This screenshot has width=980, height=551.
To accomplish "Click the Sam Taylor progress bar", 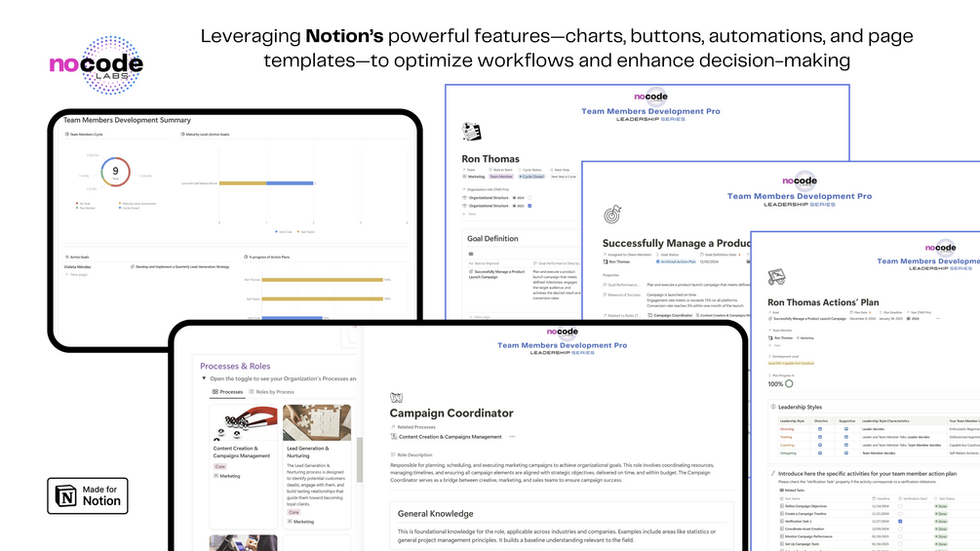I will tap(322, 299).
